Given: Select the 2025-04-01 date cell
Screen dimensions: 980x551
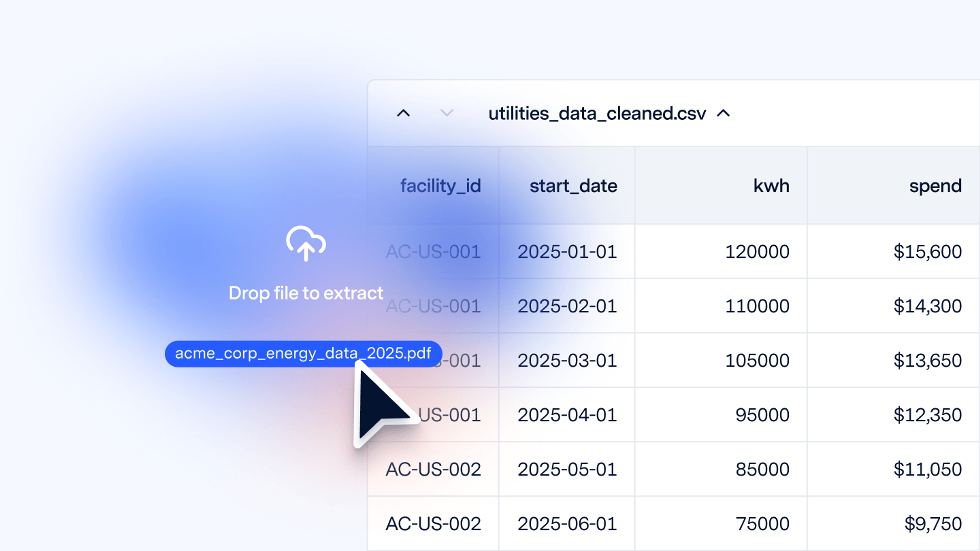Looking at the screenshot, I should tap(567, 415).
